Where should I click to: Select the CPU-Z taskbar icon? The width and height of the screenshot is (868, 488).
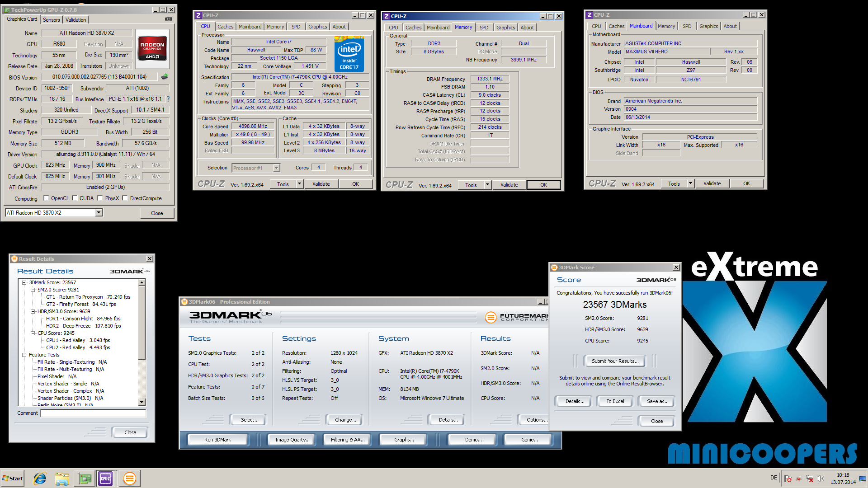click(x=106, y=478)
